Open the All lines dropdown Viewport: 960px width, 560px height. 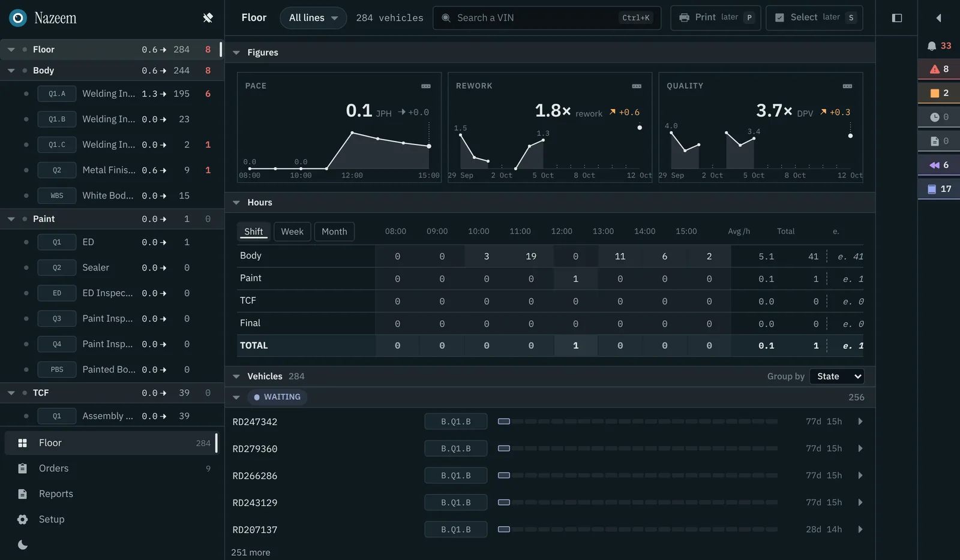tap(313, 18)
